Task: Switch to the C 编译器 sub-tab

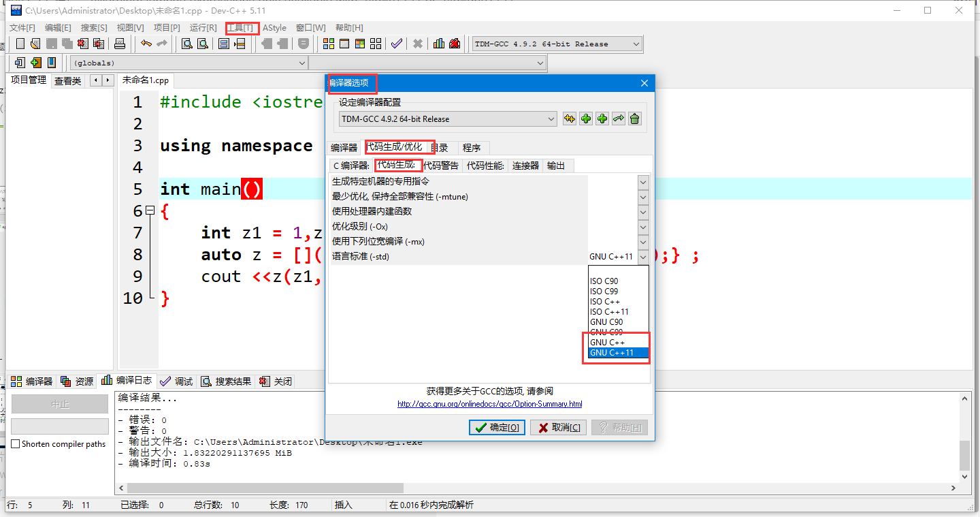Action: pos(350,166)
